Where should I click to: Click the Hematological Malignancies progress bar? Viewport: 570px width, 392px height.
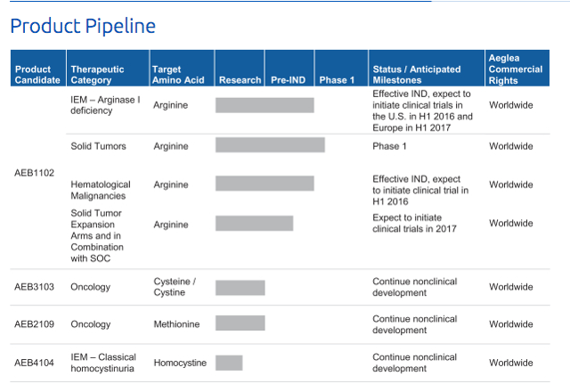tap(265, 184)
